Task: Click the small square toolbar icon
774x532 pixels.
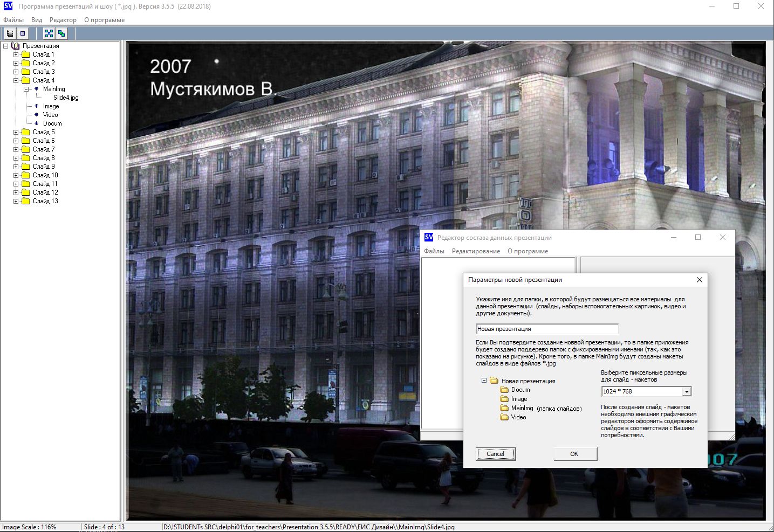Action: (x=23, y=33)
